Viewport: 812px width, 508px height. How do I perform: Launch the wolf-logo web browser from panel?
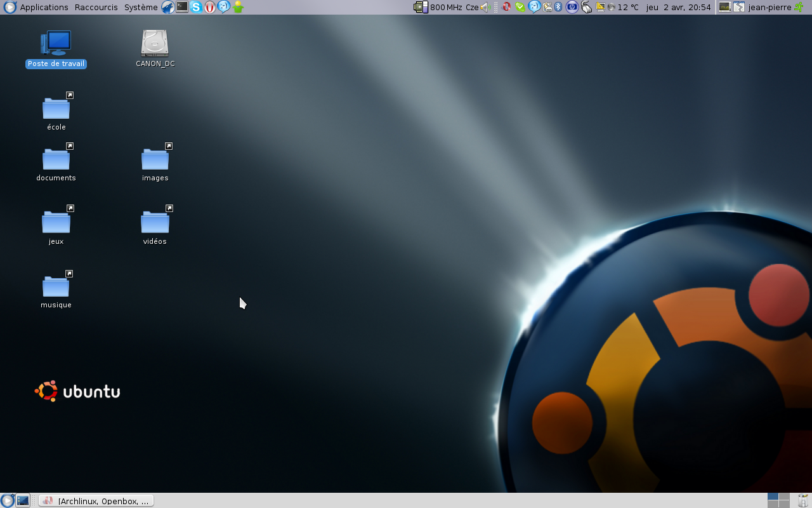click(167, 7)
